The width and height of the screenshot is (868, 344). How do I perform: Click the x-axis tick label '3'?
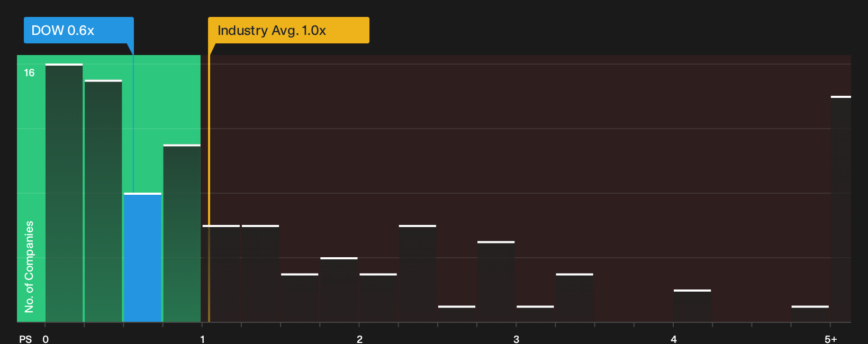(x=516, y=339)
